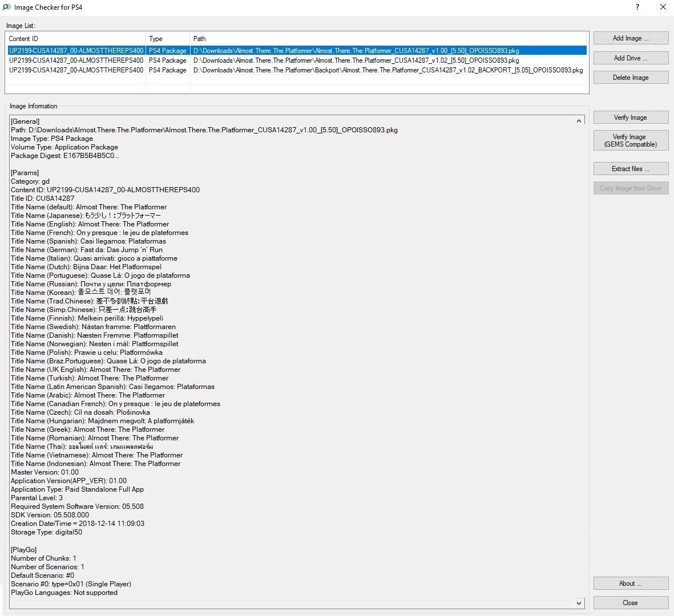The height and width of the screenshot is (616, 674).
Task: Click the Title Name (Korean) line
Action: [80, 293]
